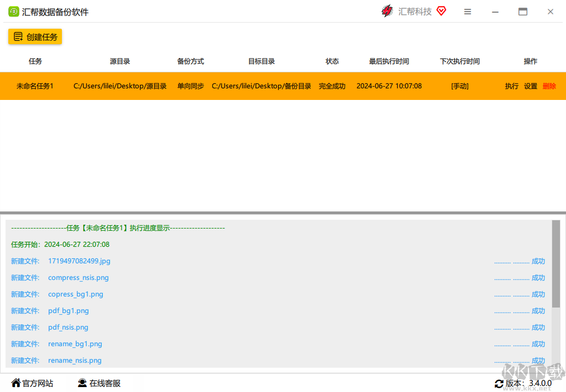Click the refresh icon next to version 3.4.0.0
The height and width of the screenshot is (392, 566).
(499, 383)
